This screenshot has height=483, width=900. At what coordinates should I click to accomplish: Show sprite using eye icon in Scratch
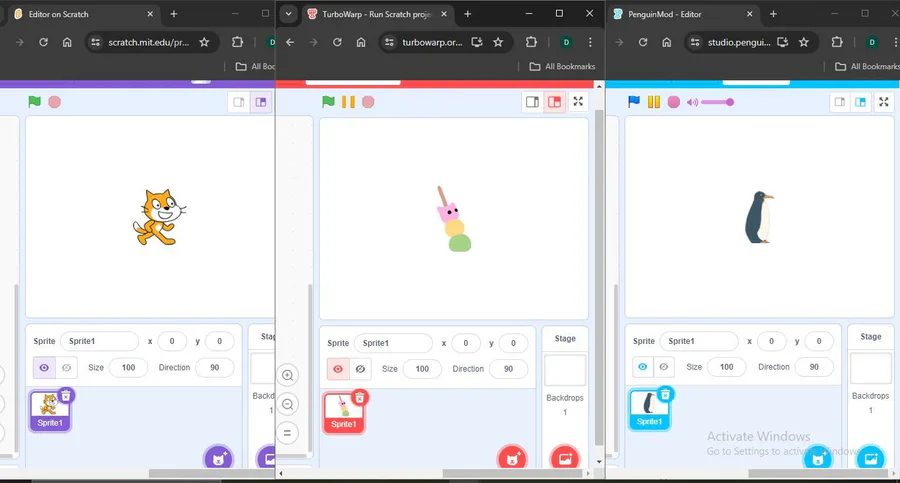(x=44, y=368)
